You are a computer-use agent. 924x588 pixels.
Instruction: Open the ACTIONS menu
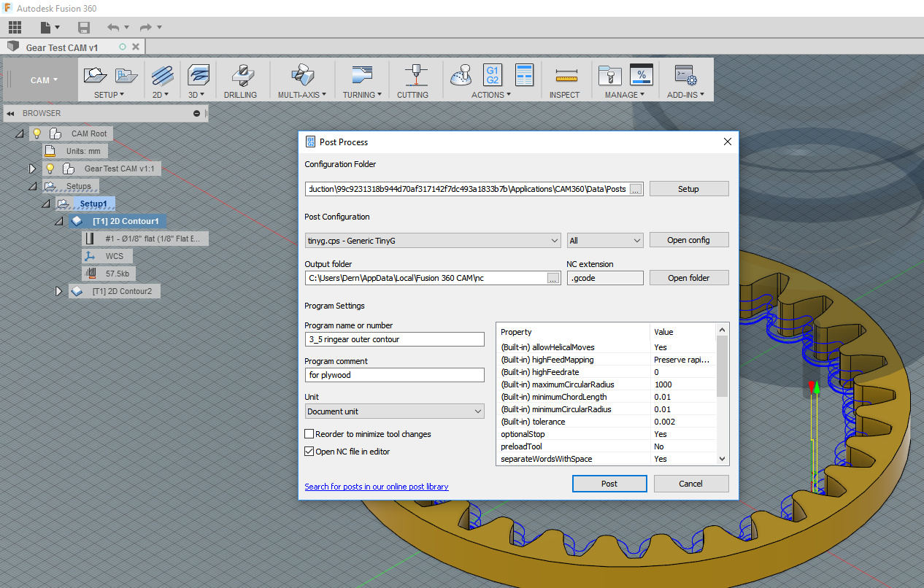(491, 95)
